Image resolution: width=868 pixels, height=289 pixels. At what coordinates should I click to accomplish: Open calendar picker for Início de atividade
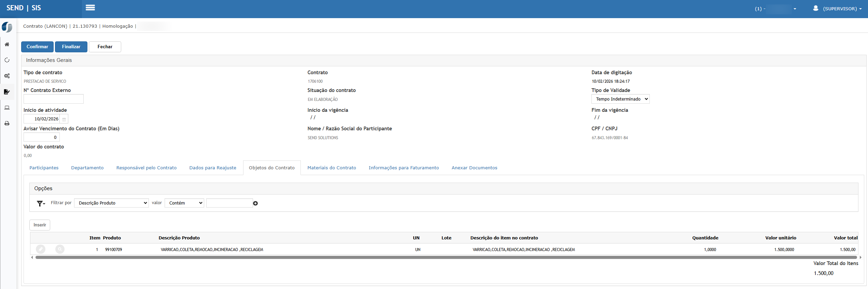point(64,119)
